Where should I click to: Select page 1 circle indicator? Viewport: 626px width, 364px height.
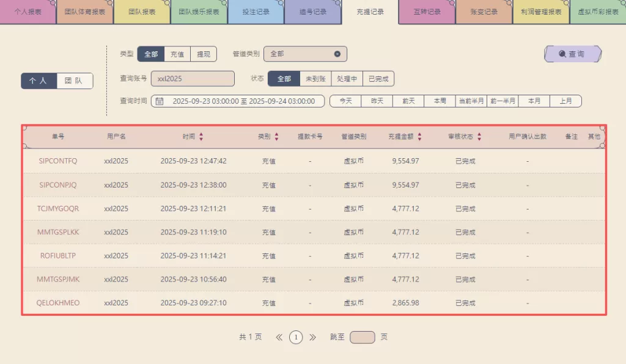pos(296,337)
